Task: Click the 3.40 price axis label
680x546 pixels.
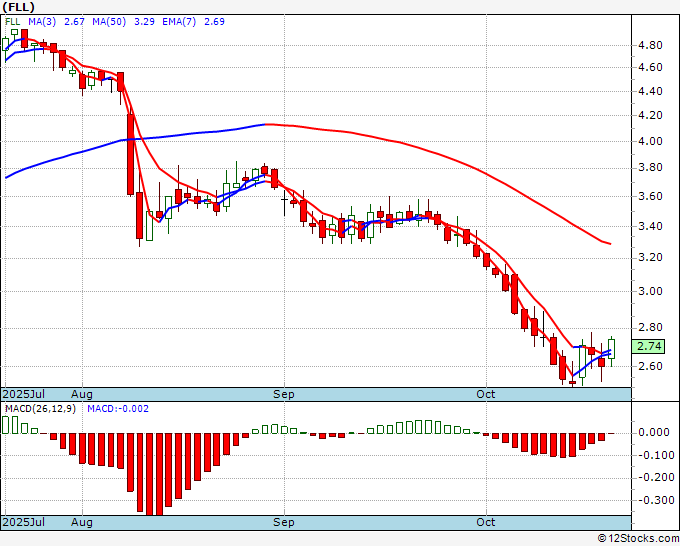Action: [650, 226]
